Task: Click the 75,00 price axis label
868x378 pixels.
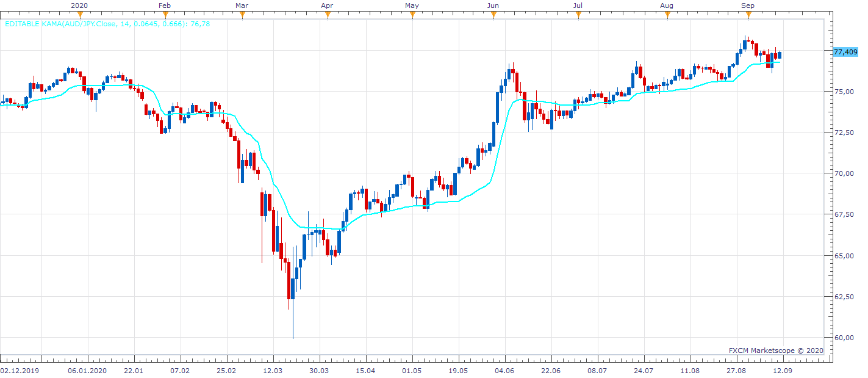Action: click(x=843, y=92)
